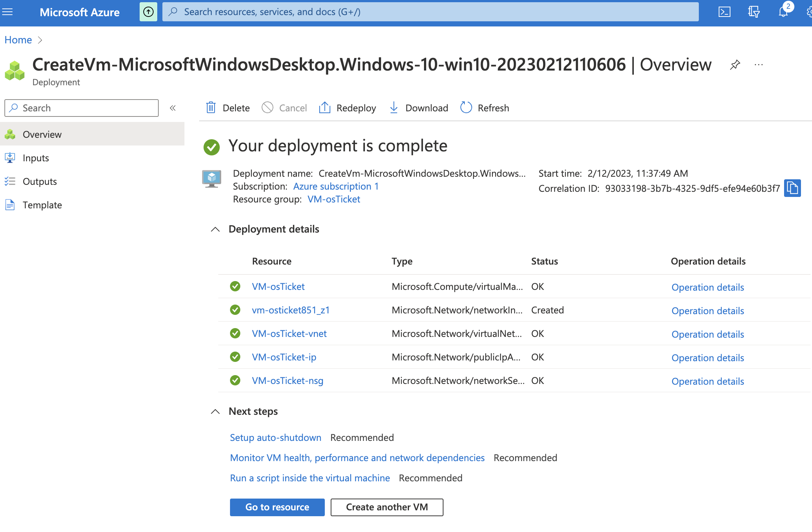Open the notifications bell
Viewport: 812px width, 532px height.
point(783,12)
